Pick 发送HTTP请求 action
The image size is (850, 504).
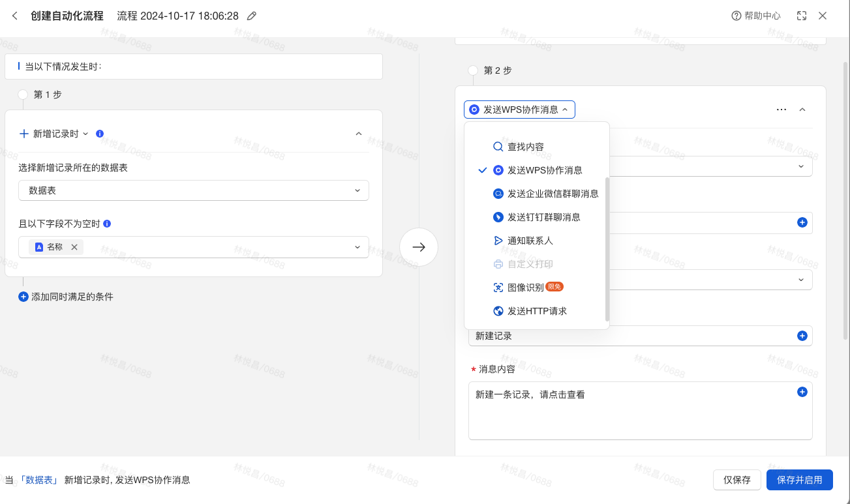pos(537,311)
